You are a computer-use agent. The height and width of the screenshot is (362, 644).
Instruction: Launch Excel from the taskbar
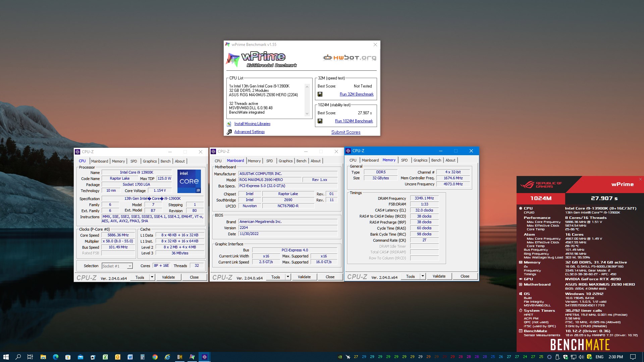tap(105, 357)
